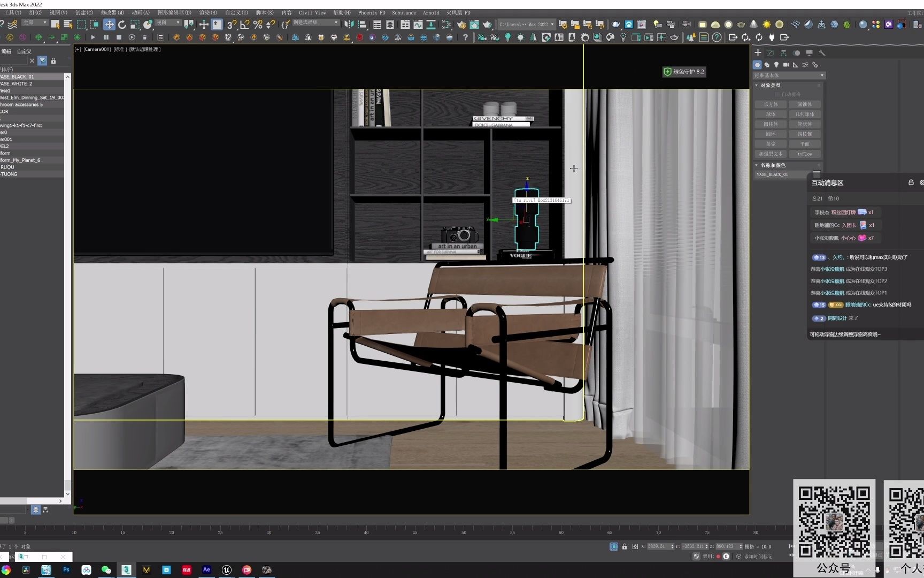Click the [Camera001] viewport label
Image resolution: width=924 pixels, height=578 pixels.
point(97,49)
